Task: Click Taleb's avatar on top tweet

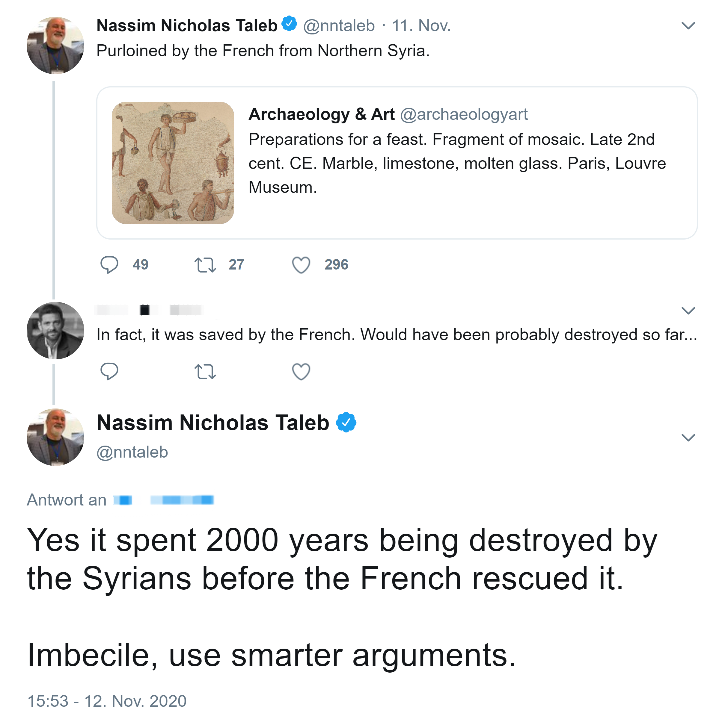Action: (55, 45)
